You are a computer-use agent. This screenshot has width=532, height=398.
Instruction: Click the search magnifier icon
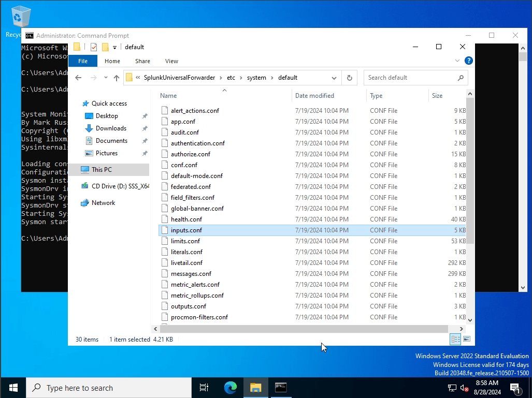(461, 78)
